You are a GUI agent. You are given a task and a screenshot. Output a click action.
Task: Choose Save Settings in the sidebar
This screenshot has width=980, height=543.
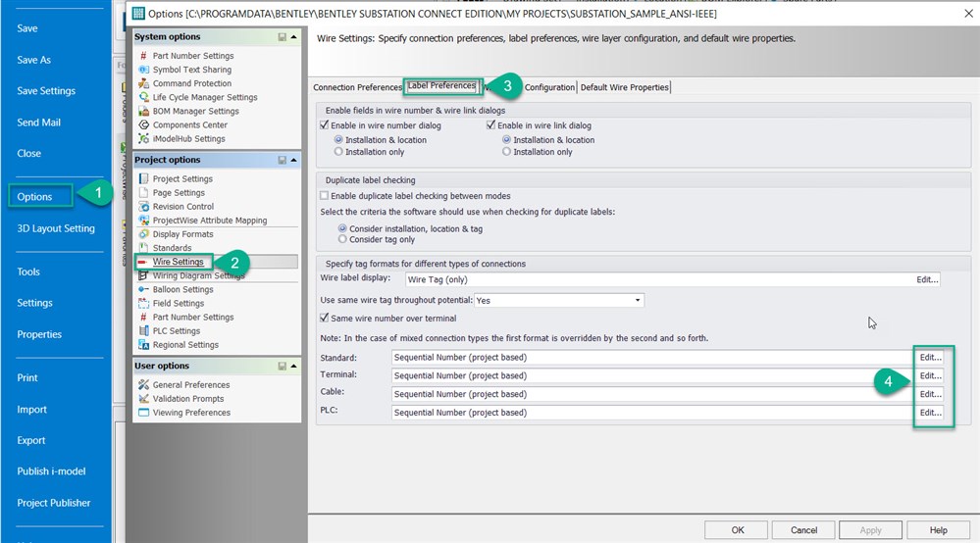pyautogui.click(x=46, y=90)
